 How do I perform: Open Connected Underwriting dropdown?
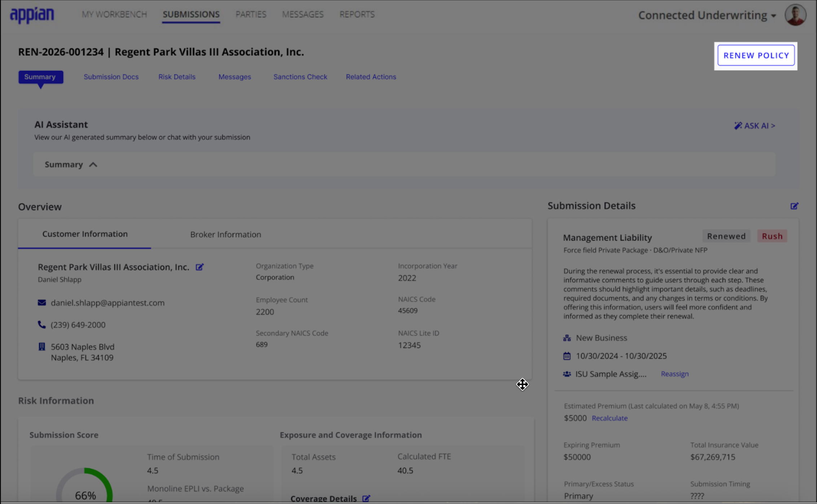tap(707, 15)
